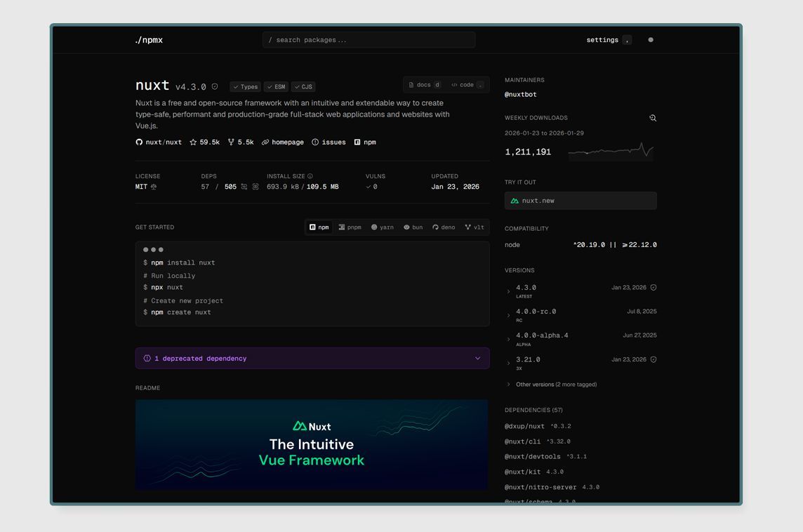Image resolution: width=803 pixels, height=532 pixels.
Task: Open the nuxt/nuxt GitHub repository
Action: point(159,142)
